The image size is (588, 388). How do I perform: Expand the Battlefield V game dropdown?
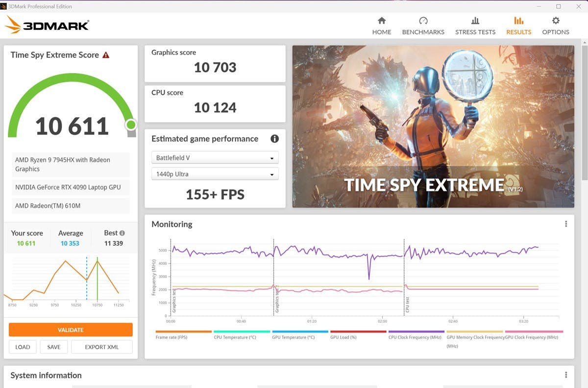coord(215,158)
